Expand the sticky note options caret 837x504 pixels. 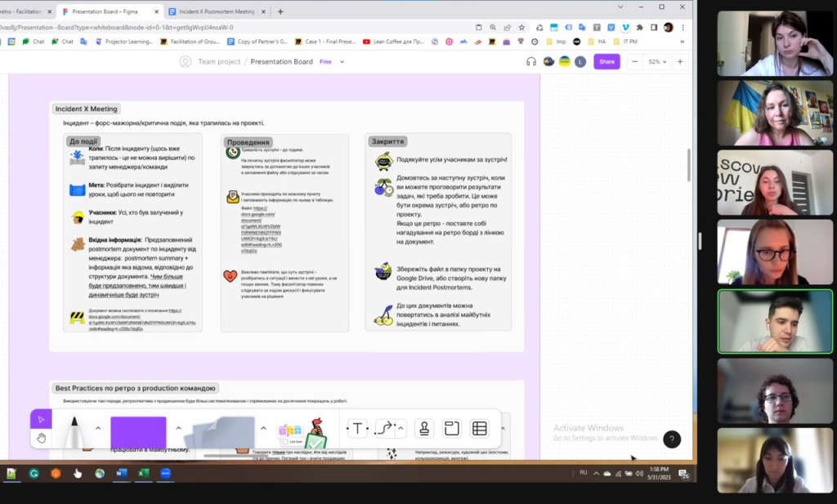coord(263,428)
